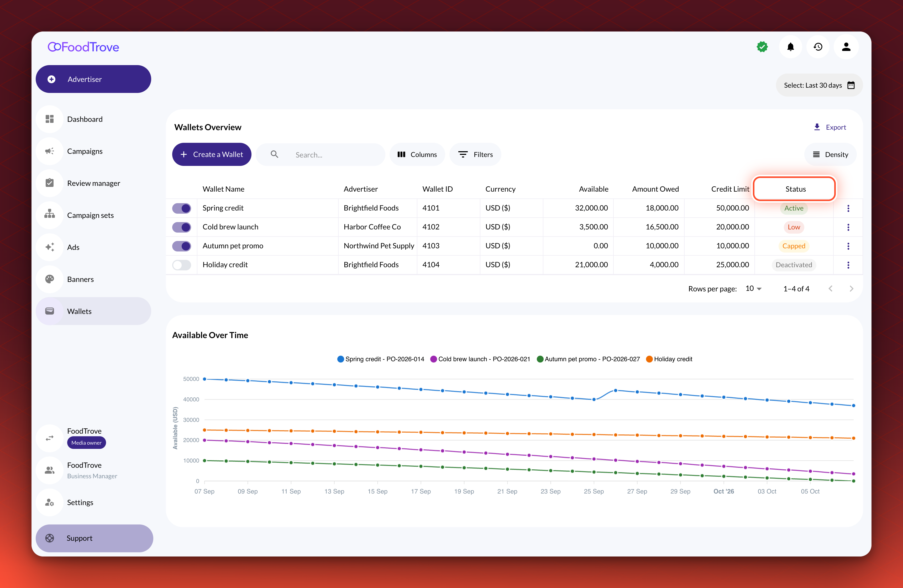Toggle Holiday credit series in chart legend
Screen dimensions: 903x588
pyautogui.click(x=669, y=359)
